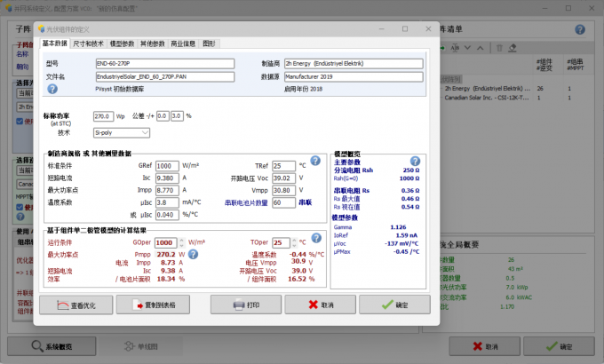Click GOper field 1000
This screenshot has height=364, width=604.
166,242
